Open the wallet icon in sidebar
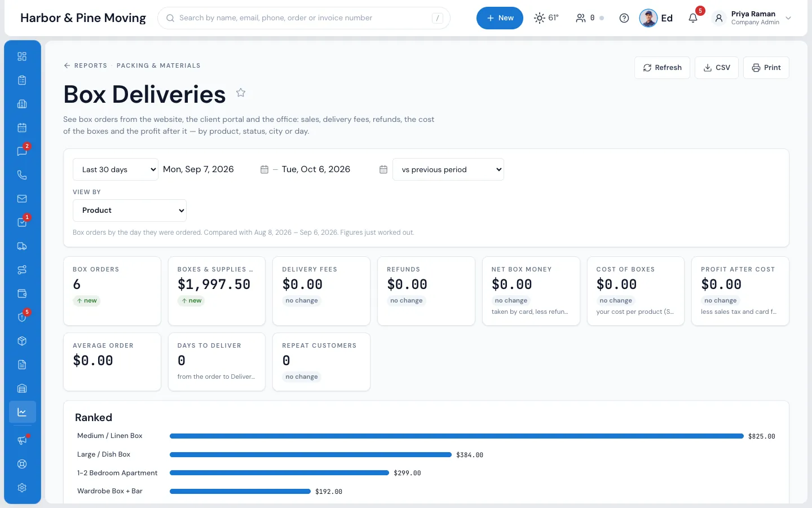This screenshot has width=812, height=508. pos(22,294)
